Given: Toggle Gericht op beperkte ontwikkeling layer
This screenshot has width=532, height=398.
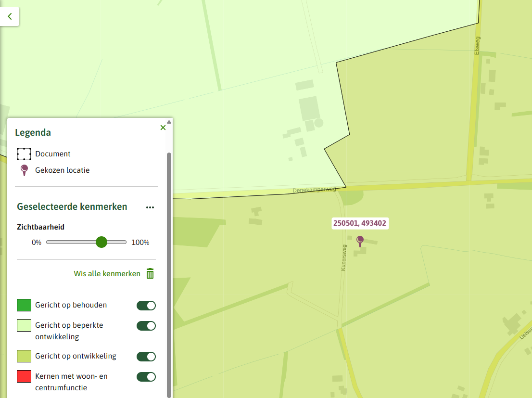Looking at the screenshot, I should (146, 326).
